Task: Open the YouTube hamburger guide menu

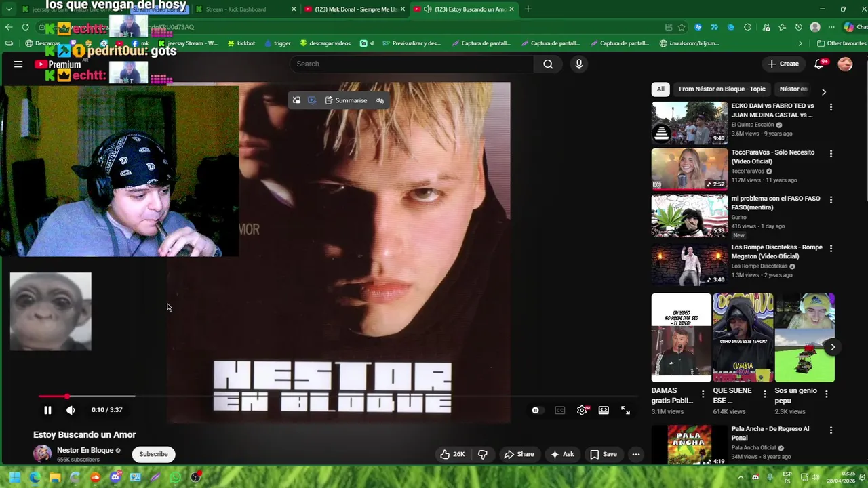Action: (18, 64)
